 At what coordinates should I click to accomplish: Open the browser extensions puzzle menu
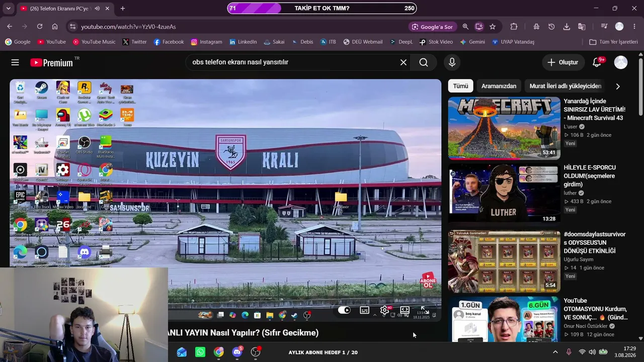pos(514,27)
